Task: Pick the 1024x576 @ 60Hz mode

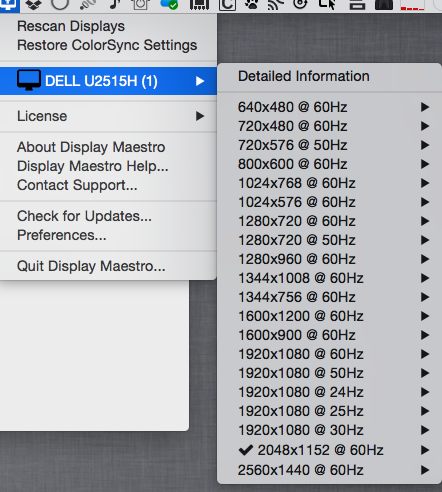Action: pos(329,202)
